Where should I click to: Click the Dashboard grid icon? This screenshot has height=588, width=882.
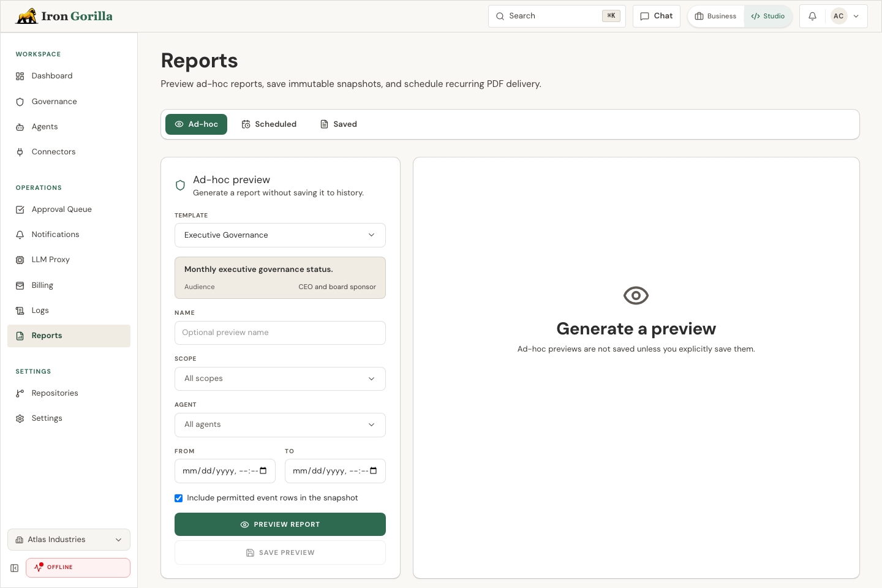[x=20, y=76]
